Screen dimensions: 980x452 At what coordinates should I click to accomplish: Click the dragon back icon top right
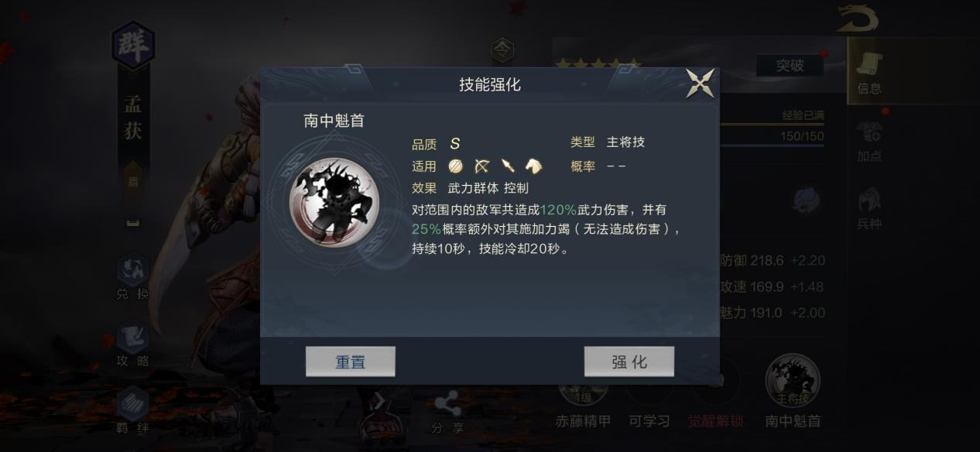click(x=857, y=17)
